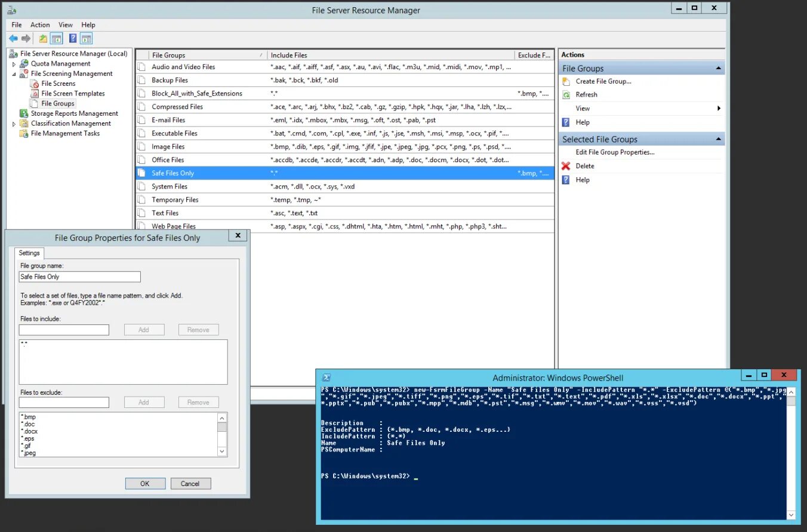
Task: Sort by the File Groups column header
Action: tap(207, 55)
